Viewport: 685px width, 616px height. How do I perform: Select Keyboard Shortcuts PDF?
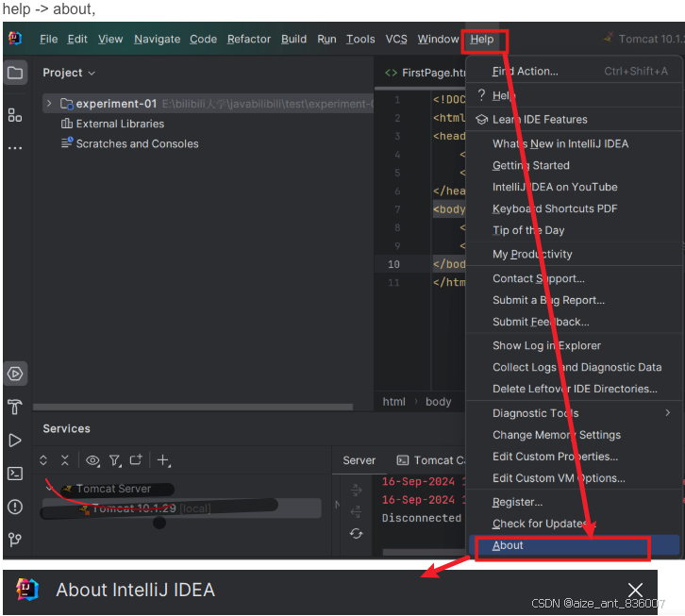(575, 208)
